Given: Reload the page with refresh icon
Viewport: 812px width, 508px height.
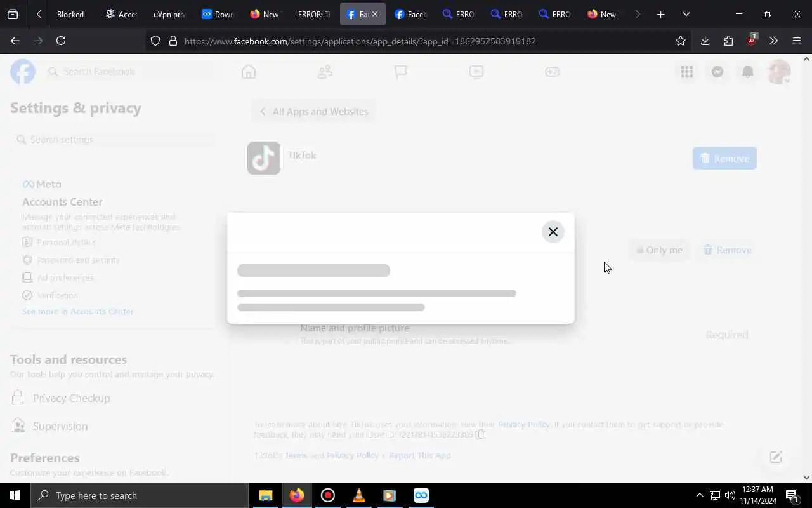Looking at the screenshot, I should pyautogui.click(x=61, y=41).
